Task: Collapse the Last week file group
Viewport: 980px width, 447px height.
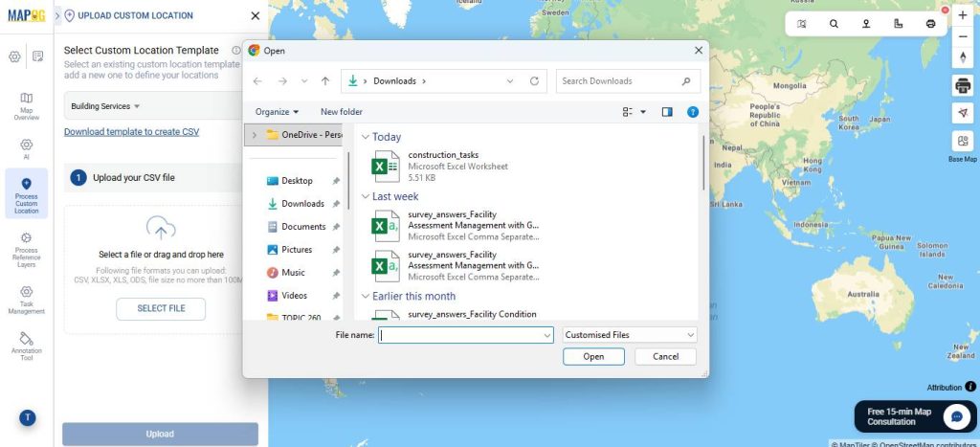Action: (365, 196)
